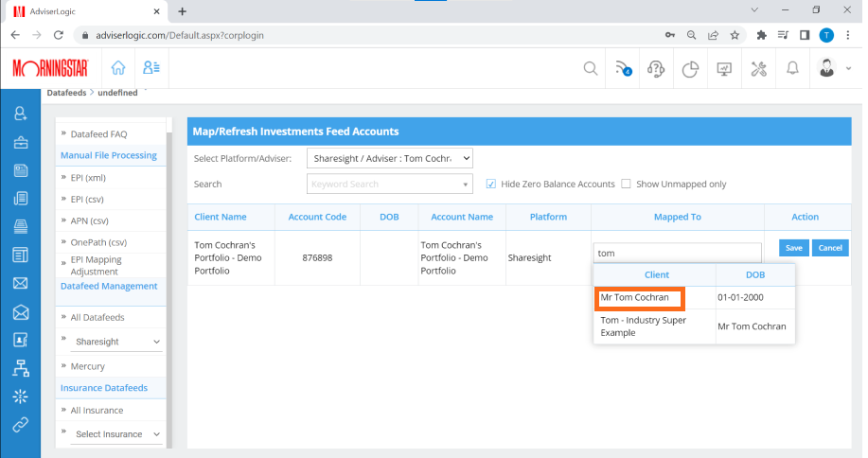Click the chain link sidebar icon
Viewport: 868px width, 458px height.
(x=21, y=425)
